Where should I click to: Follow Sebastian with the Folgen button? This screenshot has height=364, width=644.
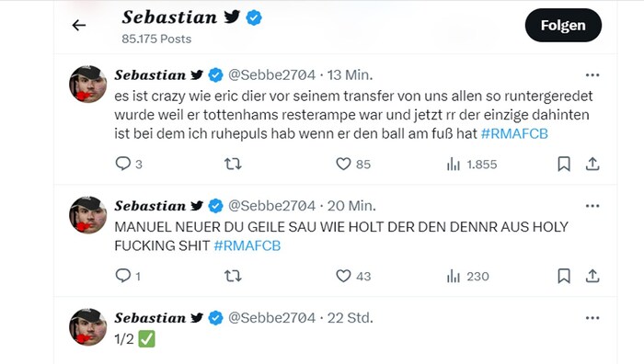(x=563, y=25)
